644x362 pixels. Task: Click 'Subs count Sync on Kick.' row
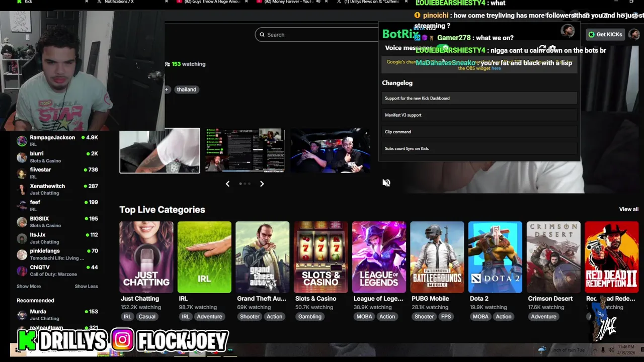479,149
